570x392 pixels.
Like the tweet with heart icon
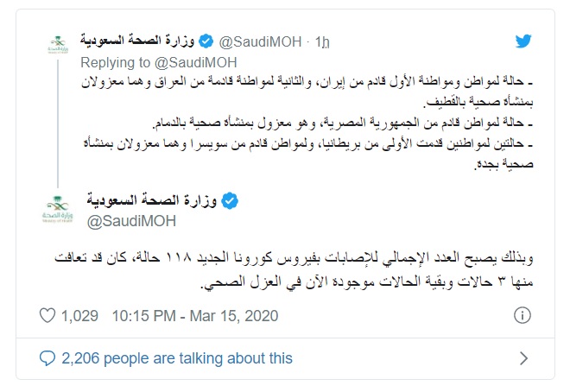47,315
